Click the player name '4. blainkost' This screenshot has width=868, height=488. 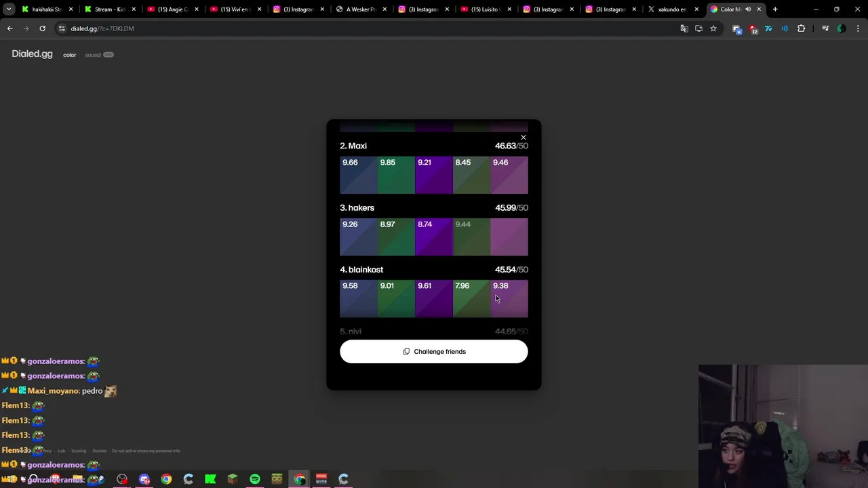[361, 270]
